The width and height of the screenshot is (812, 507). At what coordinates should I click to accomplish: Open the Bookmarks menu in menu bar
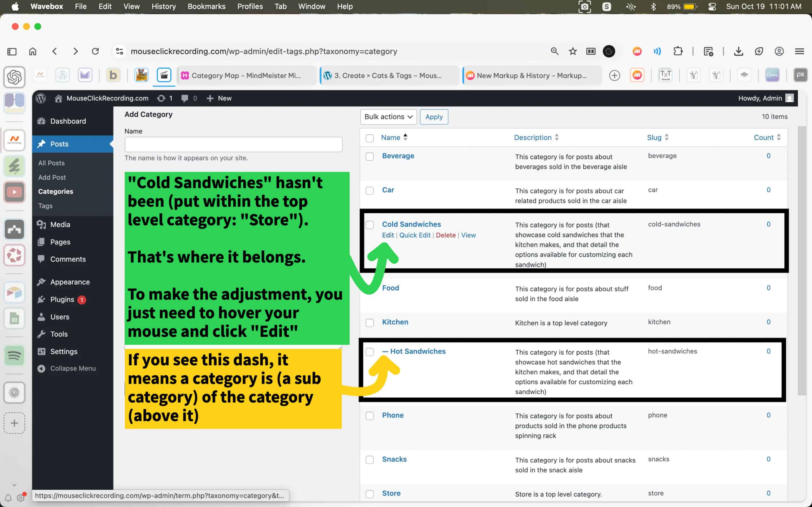point(206,6)
